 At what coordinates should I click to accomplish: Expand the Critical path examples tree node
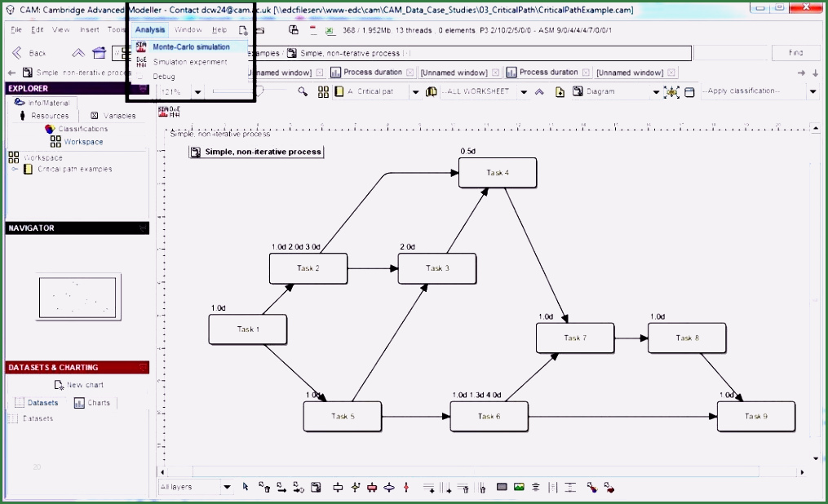coord(15,169)
